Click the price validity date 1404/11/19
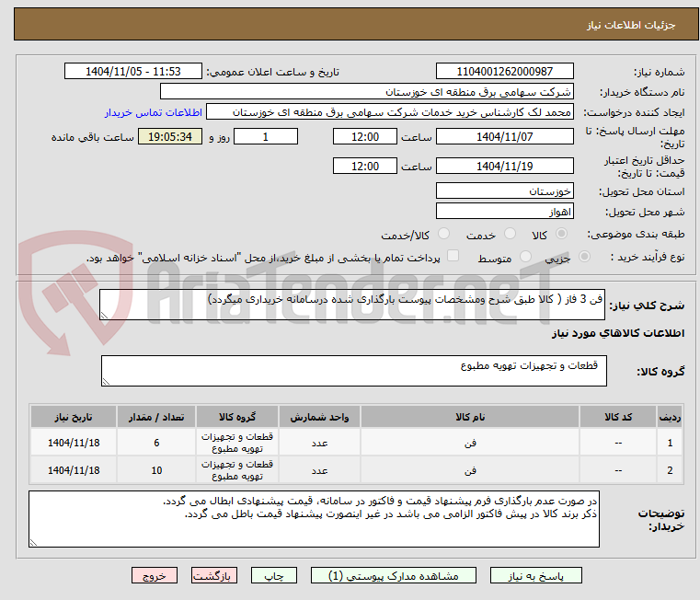Viewport: 700px width, 600px height. pos(504,166)
